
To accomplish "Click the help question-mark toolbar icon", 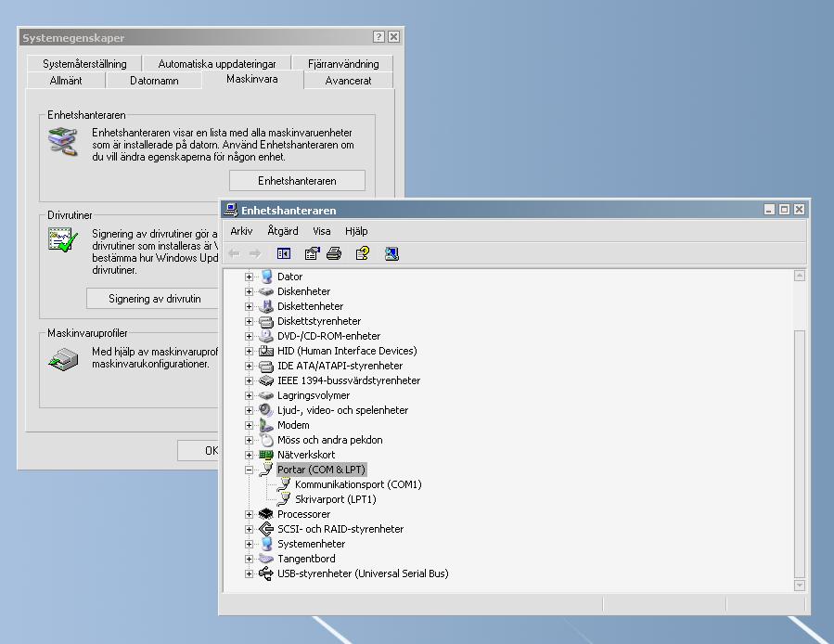I will 363,254.
